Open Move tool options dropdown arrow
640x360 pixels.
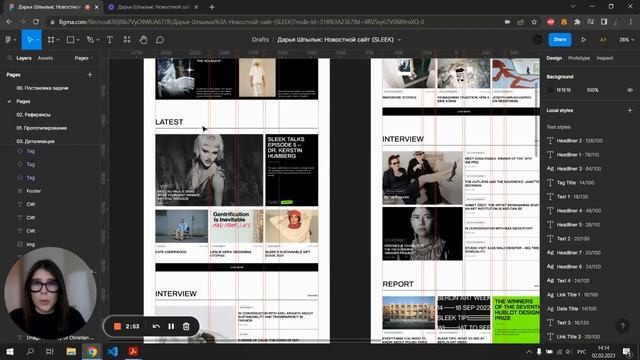coord(38,40)
